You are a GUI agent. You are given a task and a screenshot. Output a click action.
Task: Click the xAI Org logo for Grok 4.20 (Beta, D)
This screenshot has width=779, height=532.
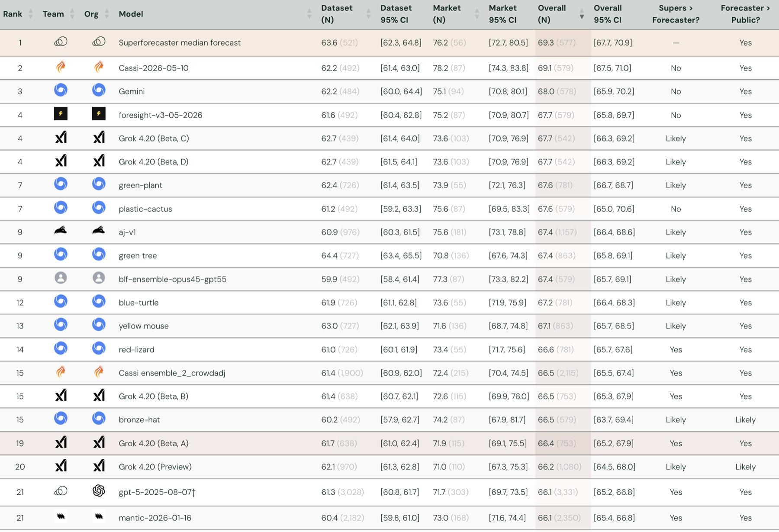tap(99, 161)
